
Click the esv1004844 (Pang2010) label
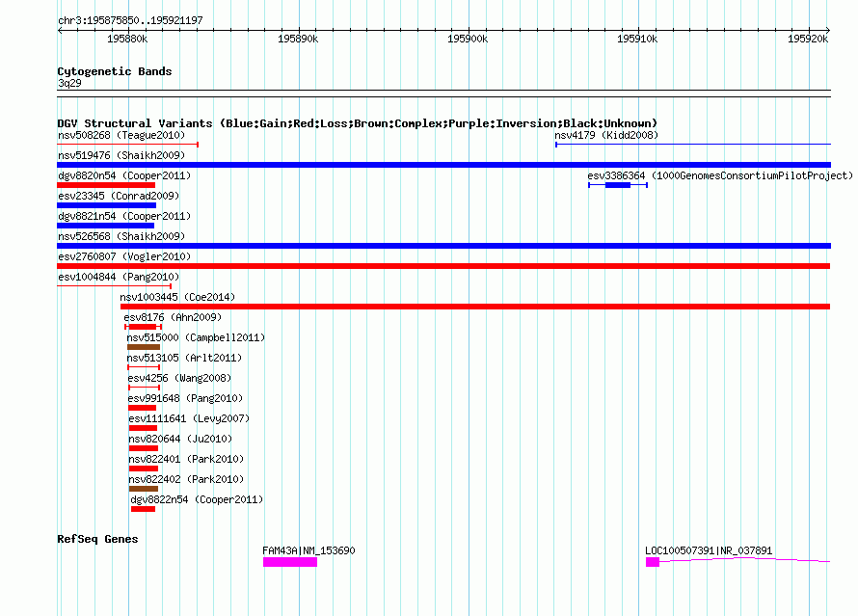tap(119, 277)
